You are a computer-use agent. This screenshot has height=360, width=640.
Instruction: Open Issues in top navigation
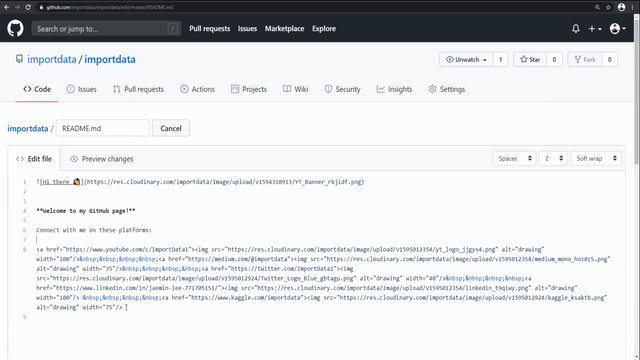[247, 29]
